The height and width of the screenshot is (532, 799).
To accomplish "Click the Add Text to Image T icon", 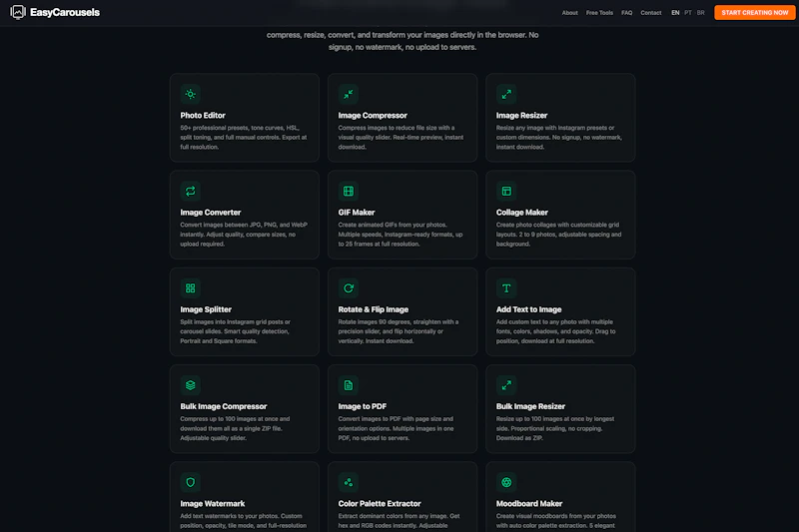I will (506, 288).
